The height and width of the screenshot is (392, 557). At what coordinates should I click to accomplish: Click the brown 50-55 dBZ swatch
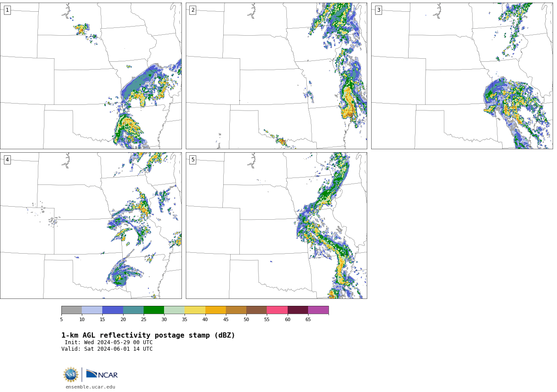256,310
